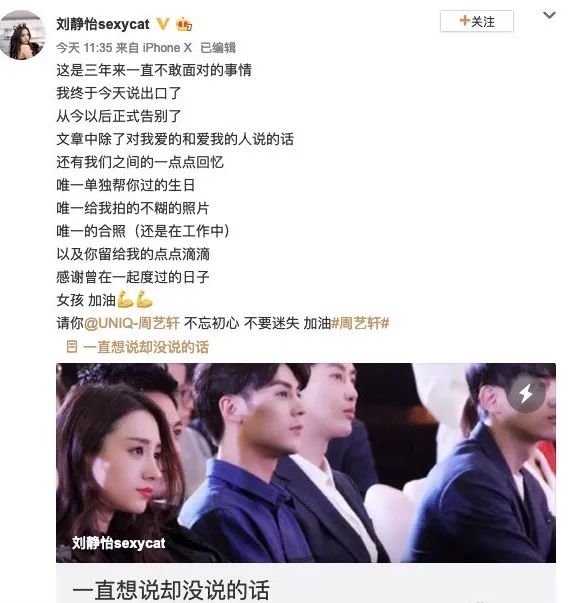Screen dimensions: 570x603
Task: Open the 刘静怡sexycat username link
Action: (x=103, y=24)
